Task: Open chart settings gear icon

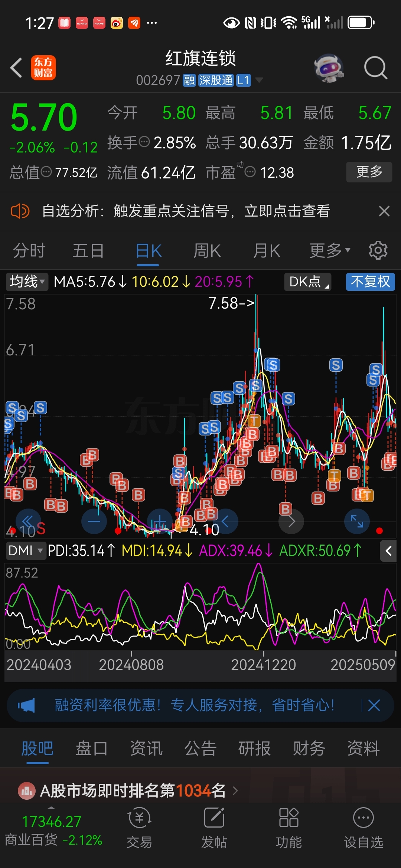Action: 378,250
